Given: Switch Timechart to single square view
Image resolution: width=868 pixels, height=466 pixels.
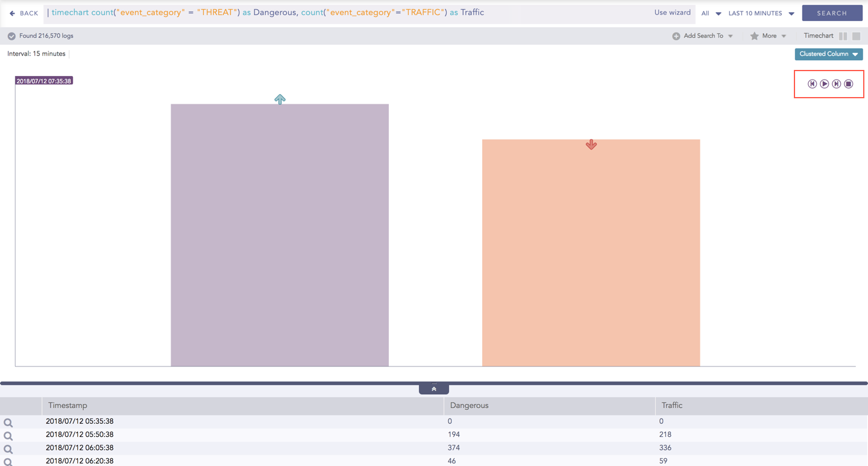Looking at the screenshot, I should tap(856, 36).
